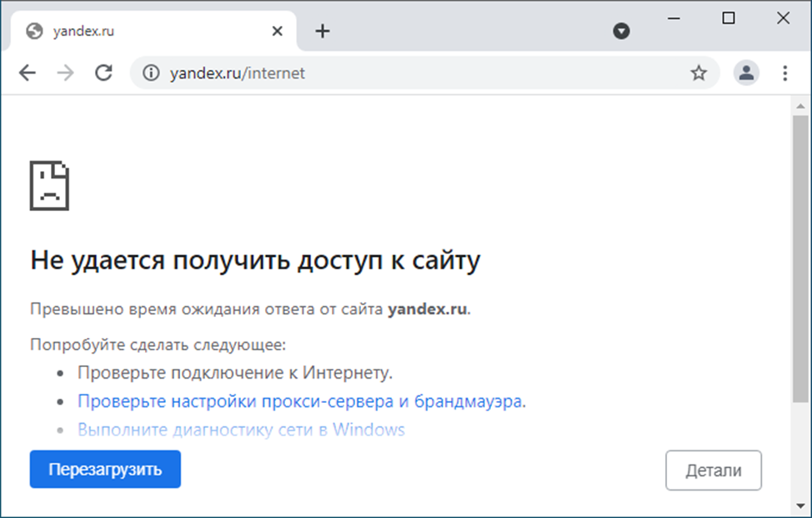This screenshot has height=518, width=812.
Task: Click the Перезагрузить button
Action: point(105,470)
